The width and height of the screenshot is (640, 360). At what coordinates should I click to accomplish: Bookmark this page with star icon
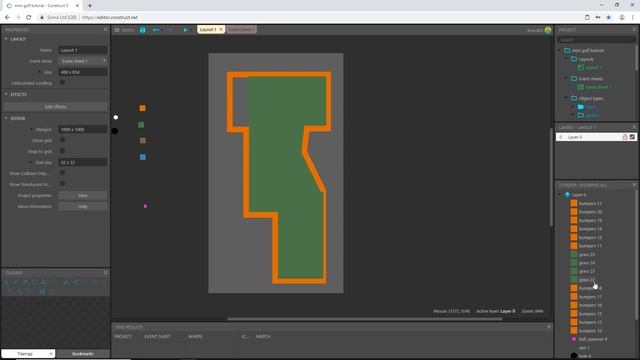[x=609, y=18]
